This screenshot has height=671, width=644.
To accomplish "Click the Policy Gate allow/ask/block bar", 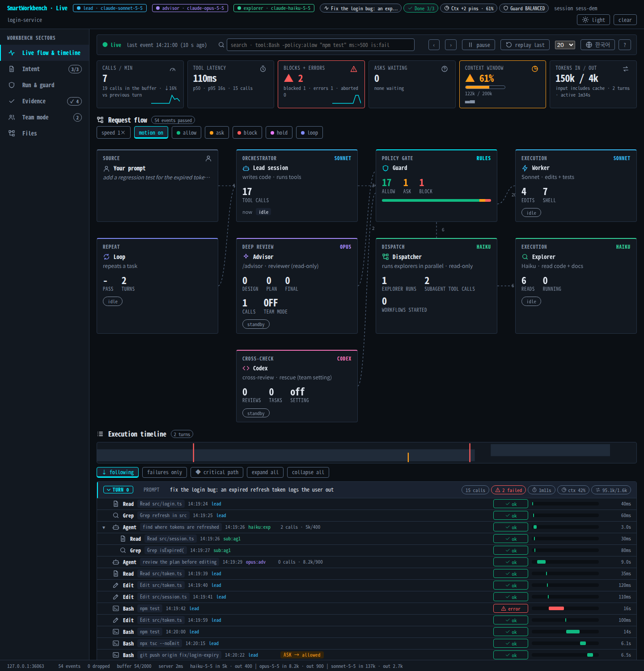I will [436, 200].
